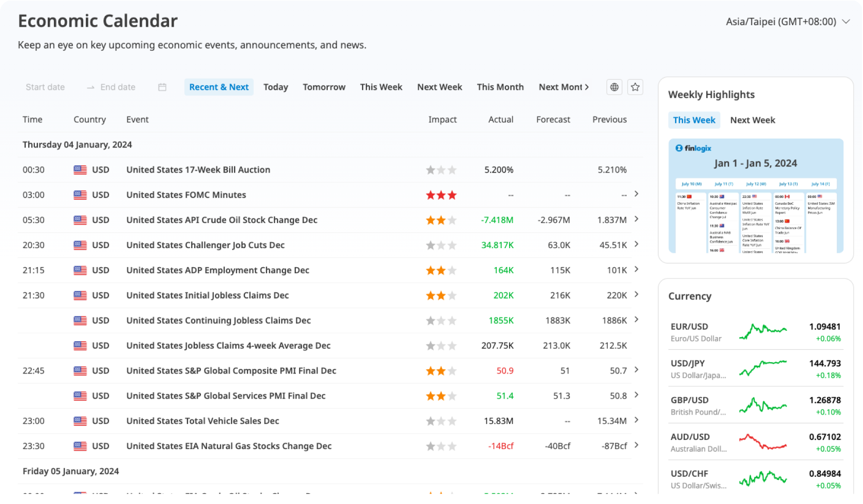Screen dimensions: 863x504
Task: Click the three-star impact rating for FOMC Minutes
Action: click(x=441, y=195)
